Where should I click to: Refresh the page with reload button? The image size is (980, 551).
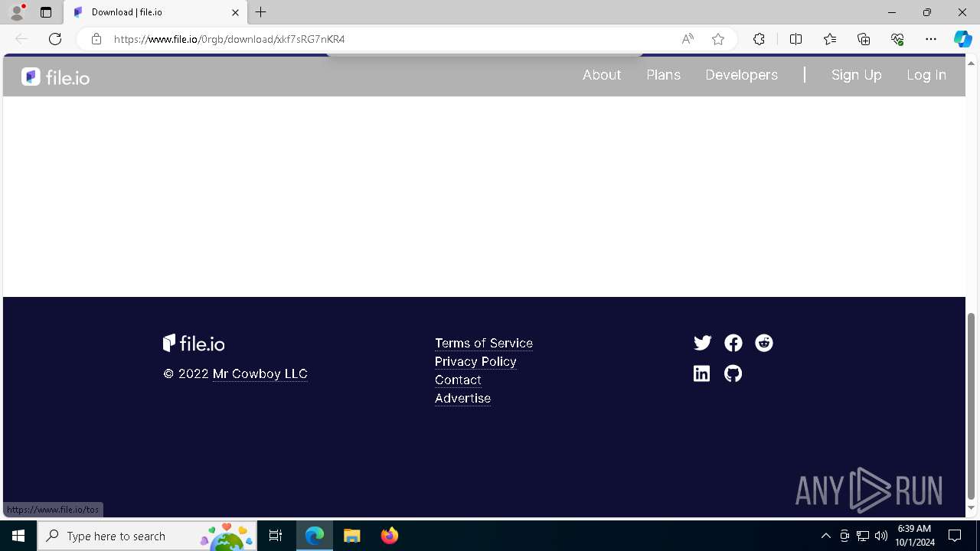click(x=55, y=39)
